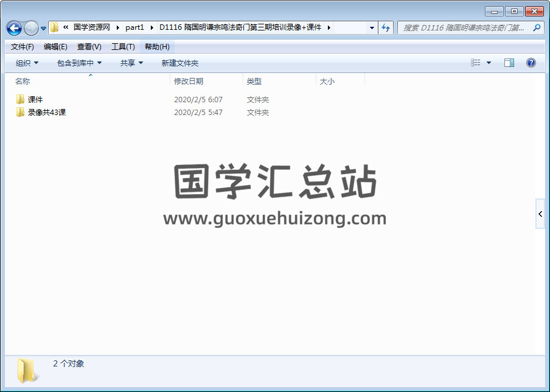Open the 工具(T) menu
The height and width of the screenshot is (392, 550).
coord(123,47)
